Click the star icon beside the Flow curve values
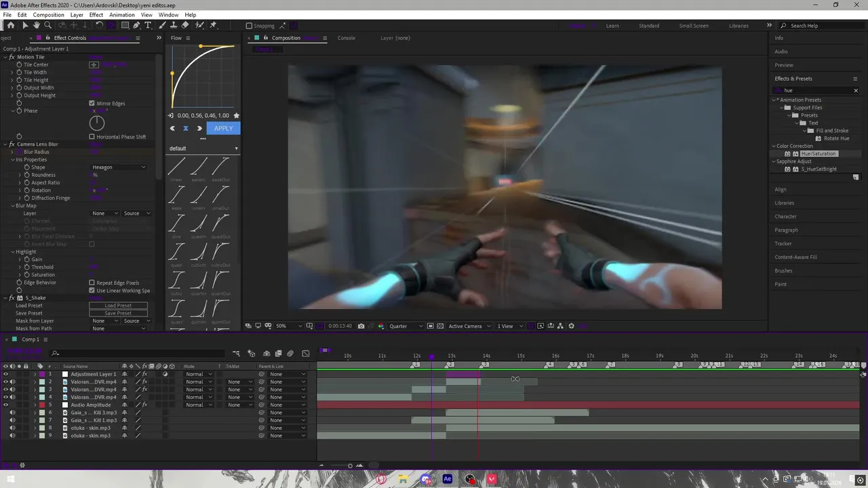 tap(236, 116)
